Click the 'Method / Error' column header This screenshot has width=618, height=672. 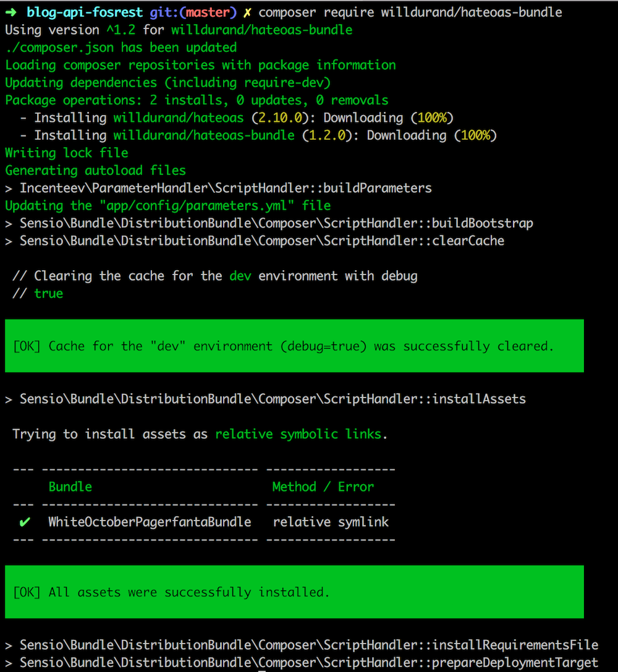323,487
